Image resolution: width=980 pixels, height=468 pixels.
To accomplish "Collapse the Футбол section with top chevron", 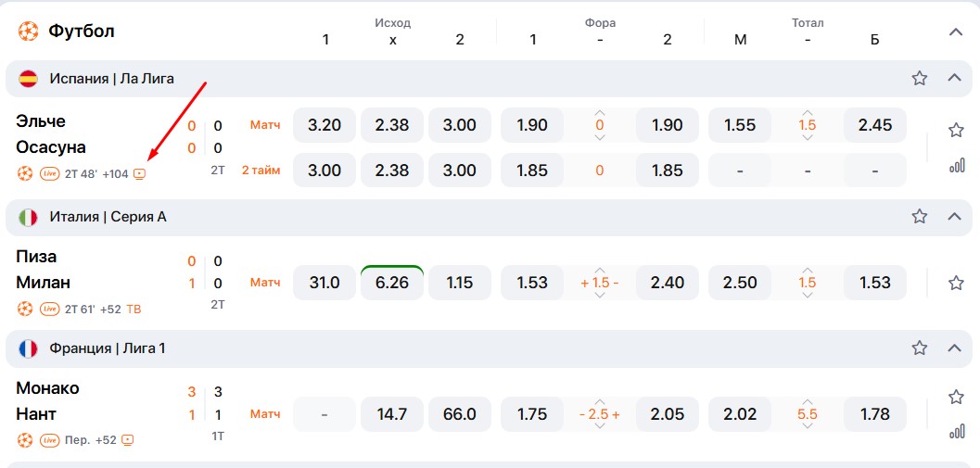I will tap(956, 32).
